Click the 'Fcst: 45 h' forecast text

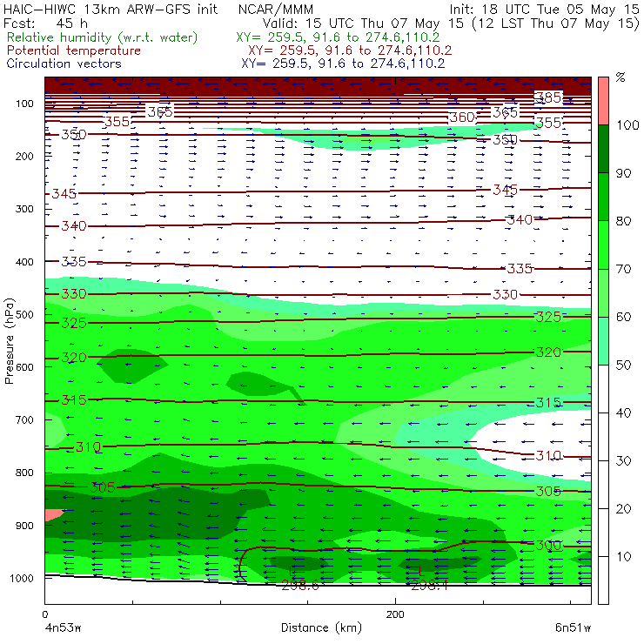click(45, 23)
